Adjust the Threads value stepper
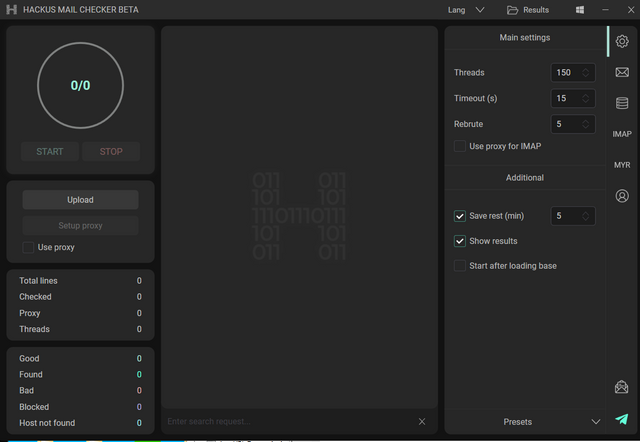Viewport: 640px width, 442px height. [x=587, y=73]
